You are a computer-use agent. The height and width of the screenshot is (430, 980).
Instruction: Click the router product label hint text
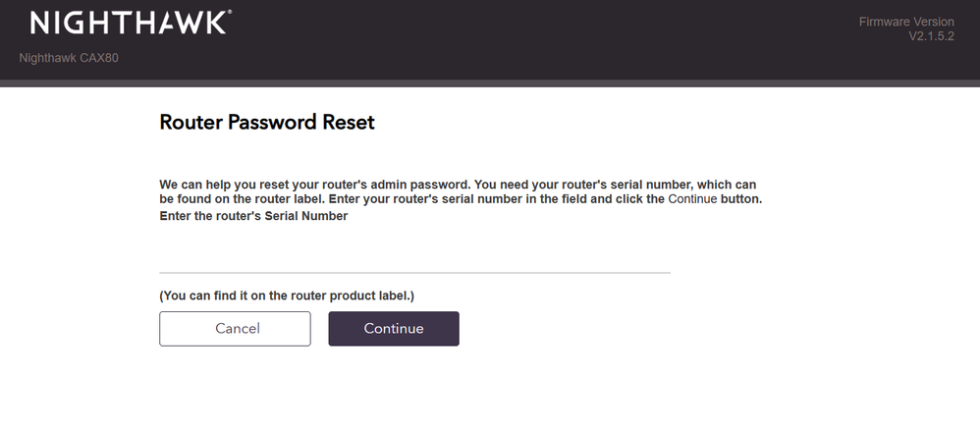click(x=288, y=296)
